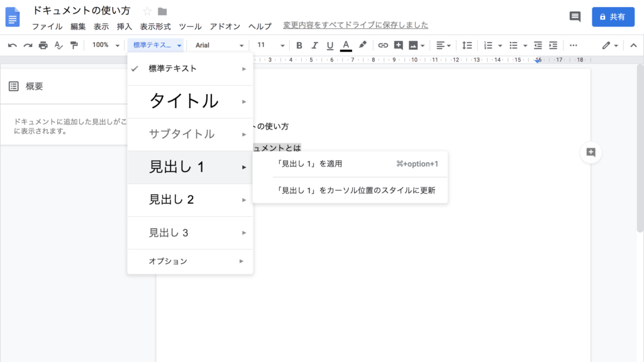Toggle bold formatting
Image resolution: width=644 pixels, height=362 pixels.
(x=299, y=45)
